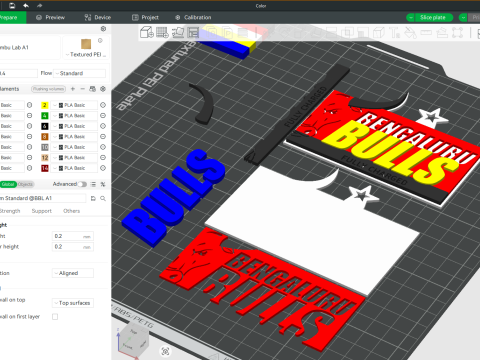Image resolution: width=480 pixels, height=360 pixels.
Task: Click the Flushing volumes button
Action: click(x=49, y=89)
